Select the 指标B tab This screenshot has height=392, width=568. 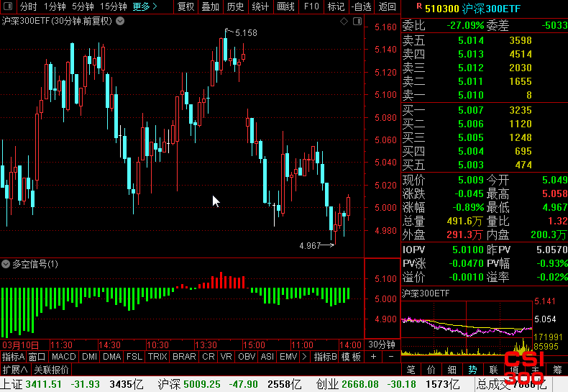(325, 357)
